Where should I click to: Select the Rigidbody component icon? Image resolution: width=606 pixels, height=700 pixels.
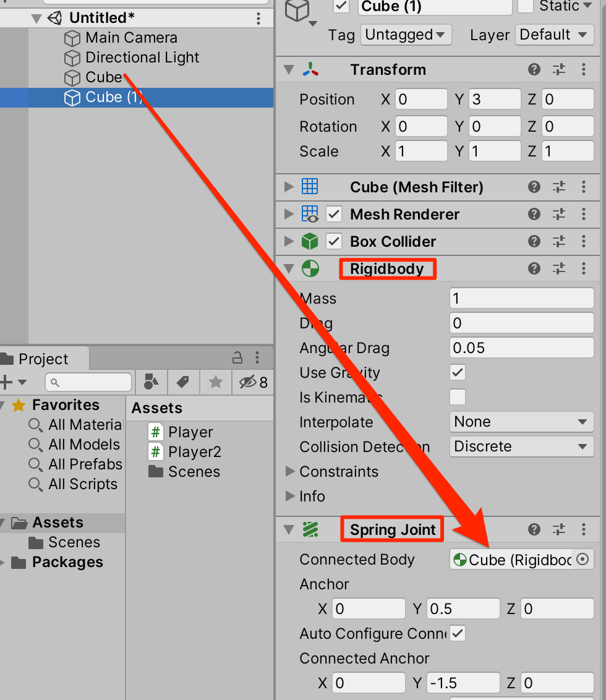309,268
